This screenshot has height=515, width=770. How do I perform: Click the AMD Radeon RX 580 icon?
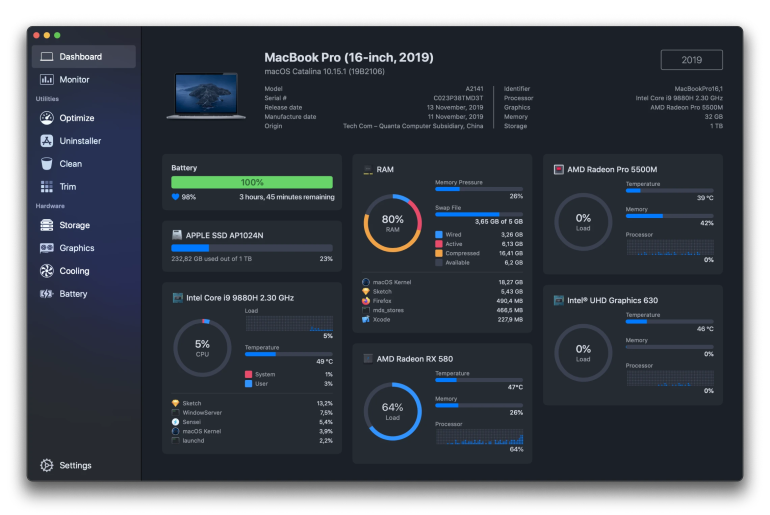pos(368,359)
